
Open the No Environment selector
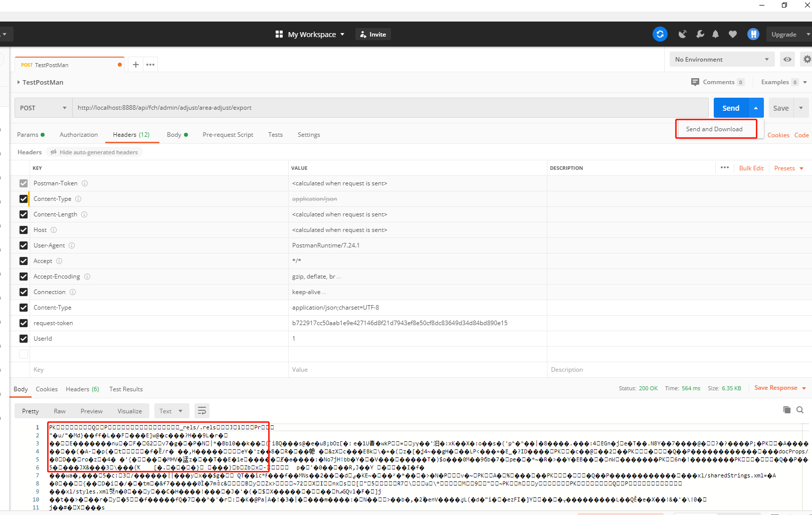722,59
